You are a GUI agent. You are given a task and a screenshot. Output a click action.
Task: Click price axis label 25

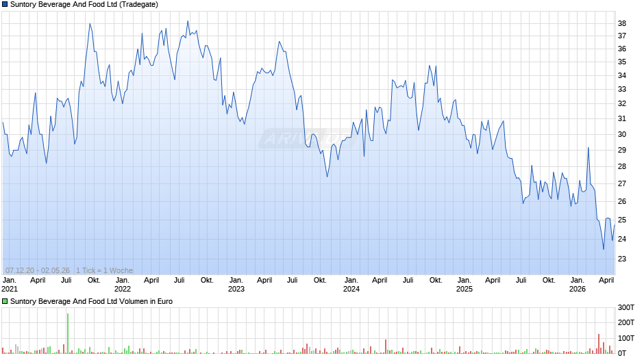click(622, 220)
